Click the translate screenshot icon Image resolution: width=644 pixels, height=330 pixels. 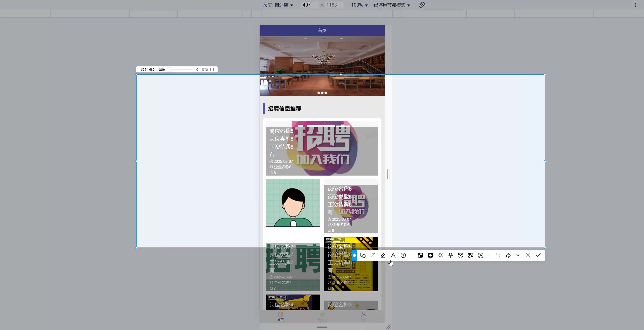471,255
